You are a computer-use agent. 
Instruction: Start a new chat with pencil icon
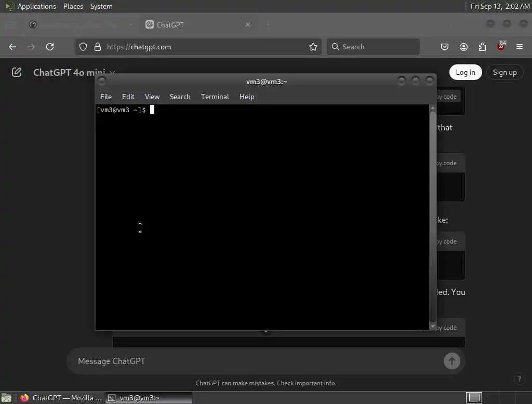coord(17,72)
